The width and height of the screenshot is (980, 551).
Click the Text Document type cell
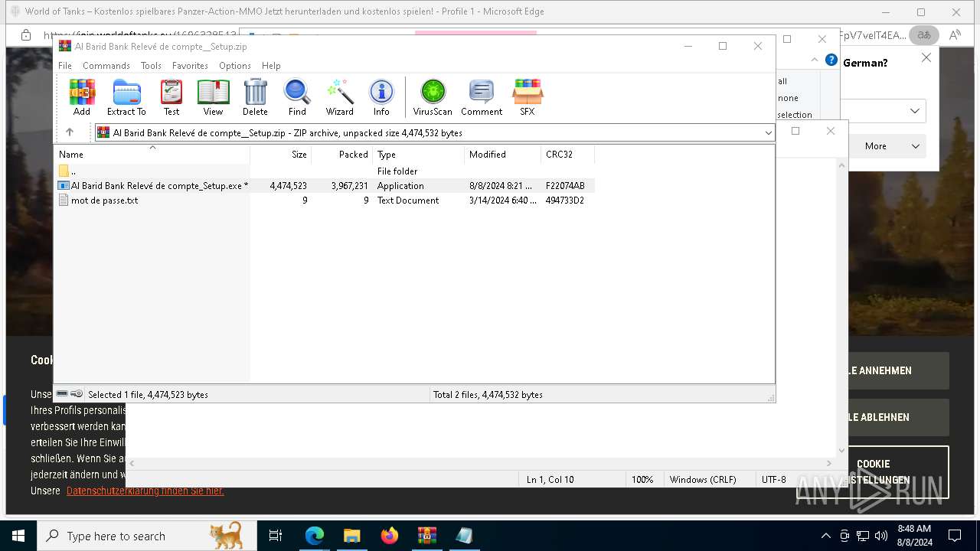click(x=408, y=201)
